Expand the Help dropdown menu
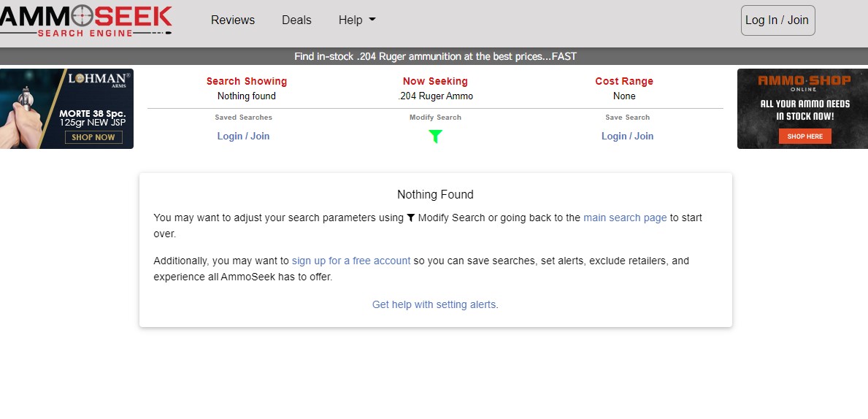 point(357,20)
